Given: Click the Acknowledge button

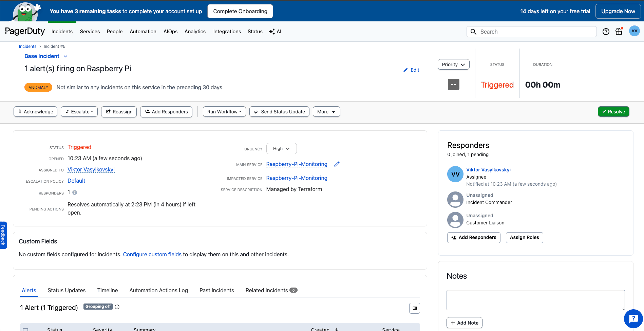Looking at the screenshot, I should click(36, 112).
